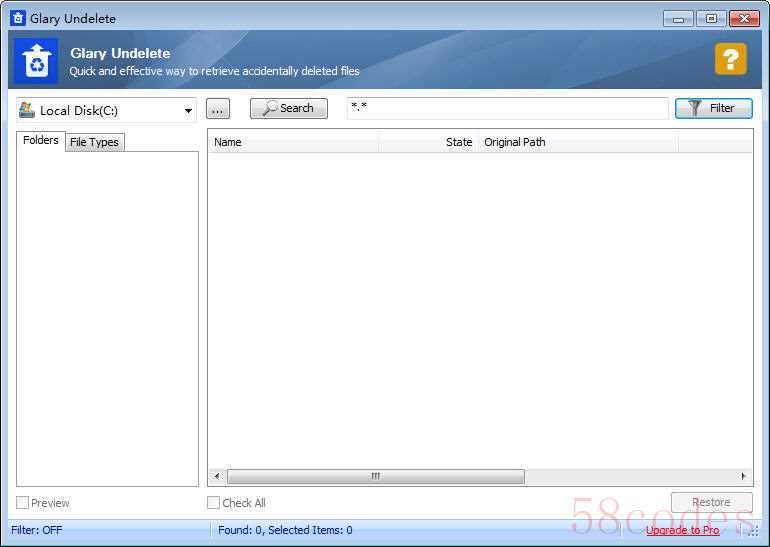Start scan with the Search button
This screenshot has width=770, height=547.
(289, 108)
